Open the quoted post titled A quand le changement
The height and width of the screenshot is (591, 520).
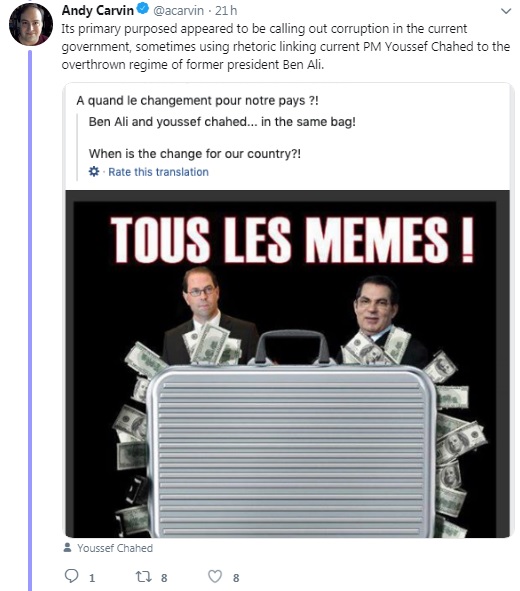[197, 101]
